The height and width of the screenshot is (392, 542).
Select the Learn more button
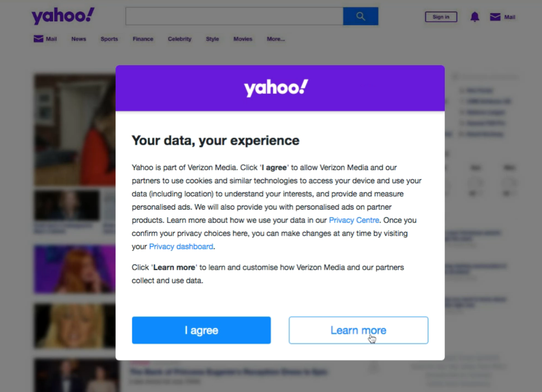[358, 330]
